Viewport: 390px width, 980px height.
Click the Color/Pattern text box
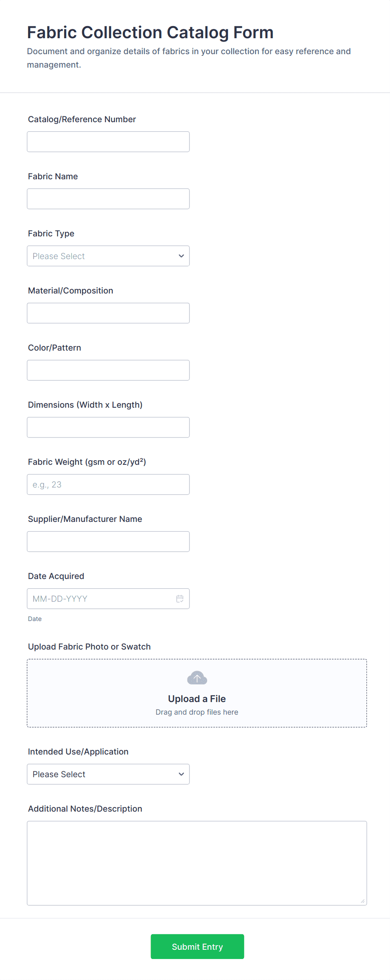(108, 370)
